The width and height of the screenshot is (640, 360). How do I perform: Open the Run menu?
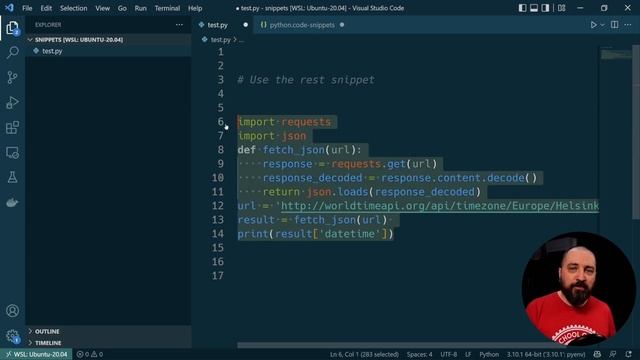(140, 8)
